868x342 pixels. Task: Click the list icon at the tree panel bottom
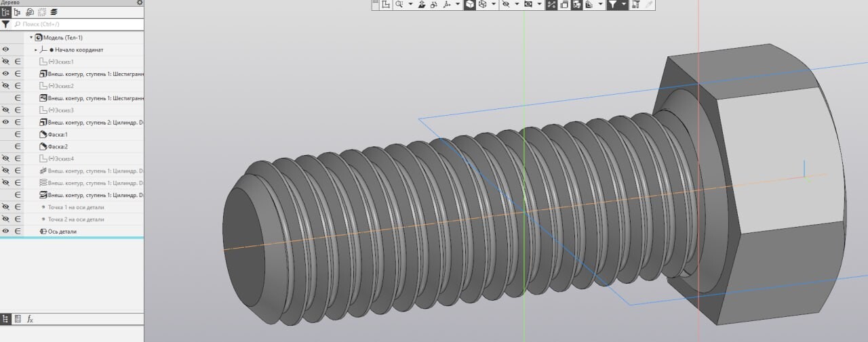click(x=18, y=318)
